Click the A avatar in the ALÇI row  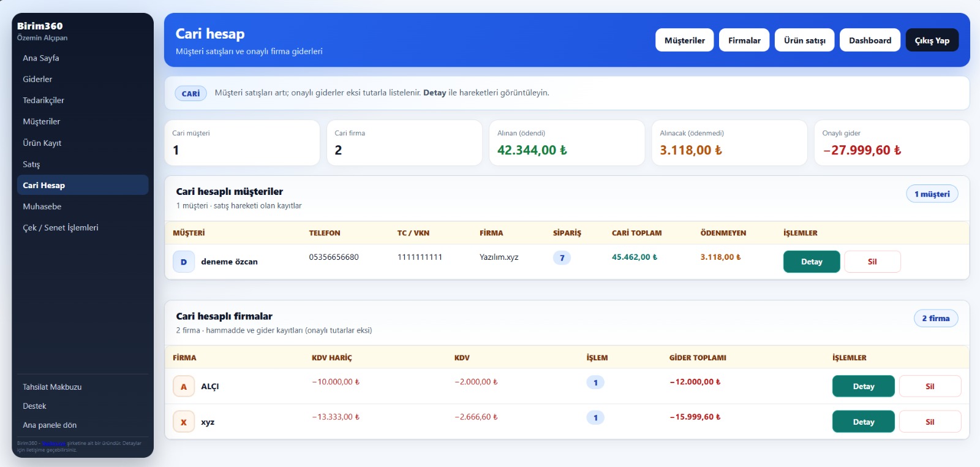(184, 386)
